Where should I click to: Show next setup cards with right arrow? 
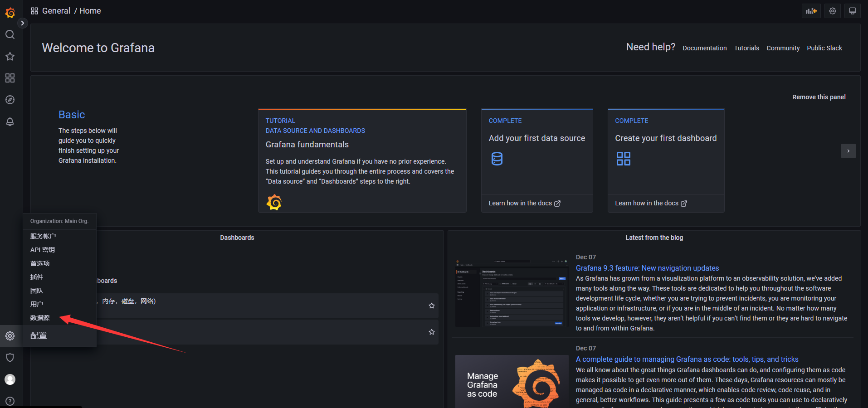click(848, 151)
